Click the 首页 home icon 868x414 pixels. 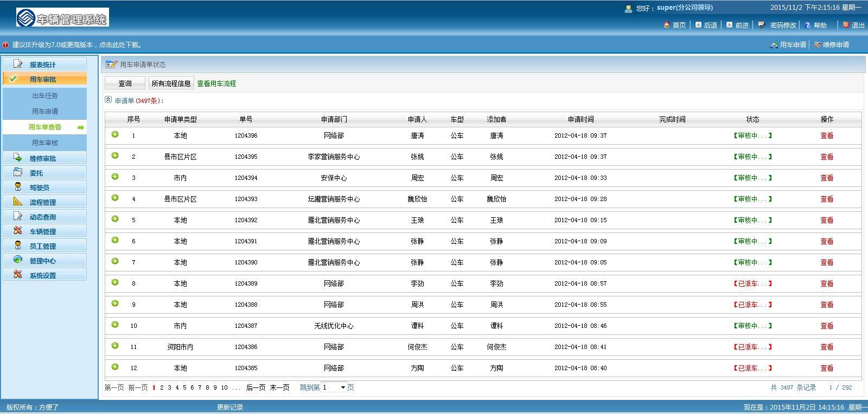(x=667, y=25)
